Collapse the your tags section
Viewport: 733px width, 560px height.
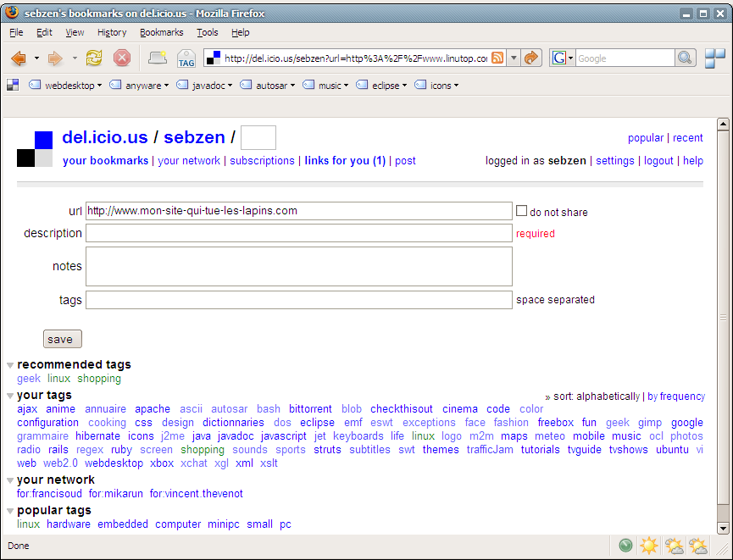tap(10, 396)
